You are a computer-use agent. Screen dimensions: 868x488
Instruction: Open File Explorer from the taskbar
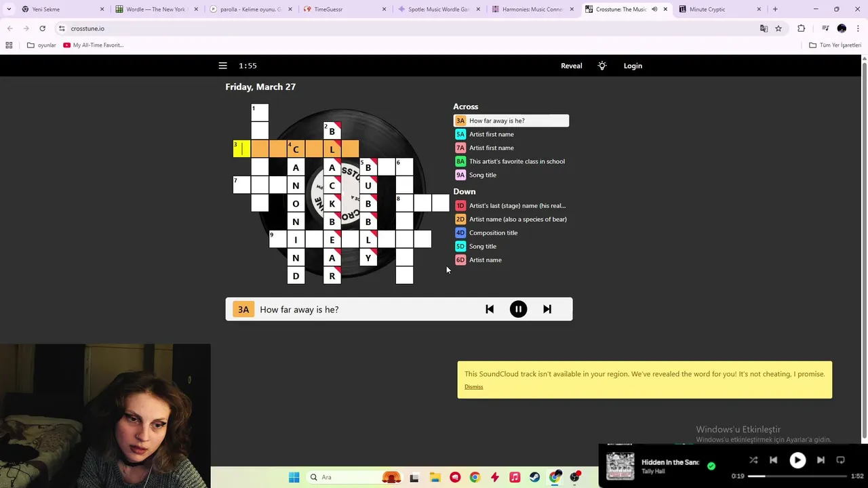coord(435,477)
